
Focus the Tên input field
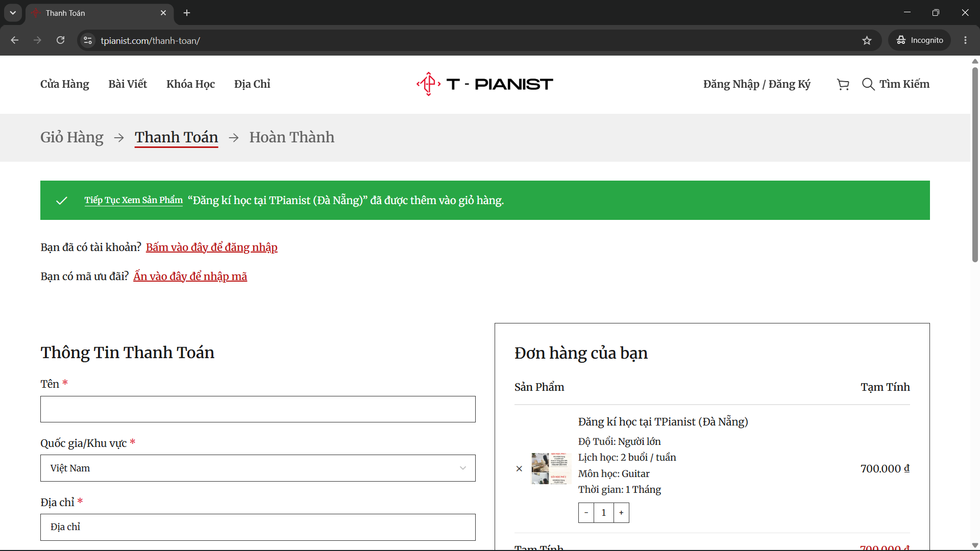coord(258,409)
